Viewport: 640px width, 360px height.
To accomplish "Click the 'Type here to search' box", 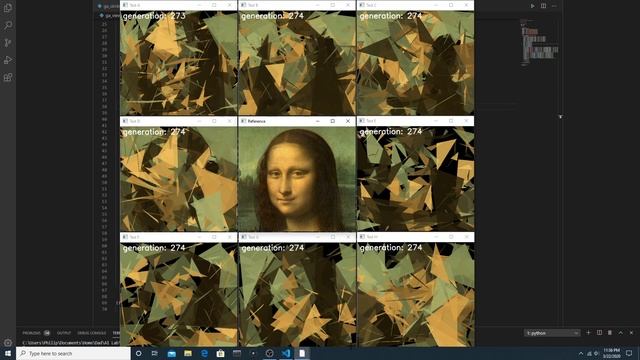I will (73, 353).
